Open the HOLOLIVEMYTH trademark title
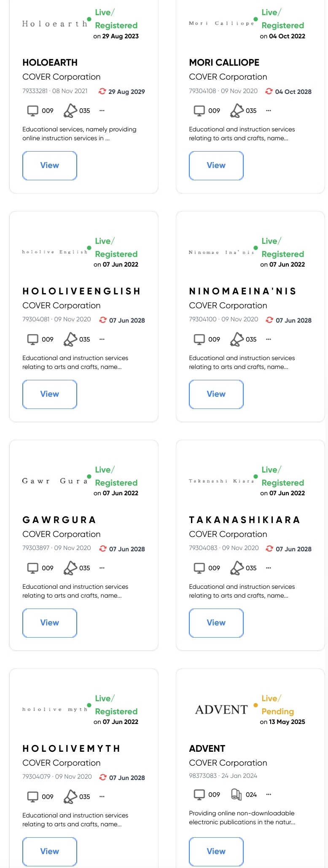328x868 pixels. click(71, 748)
